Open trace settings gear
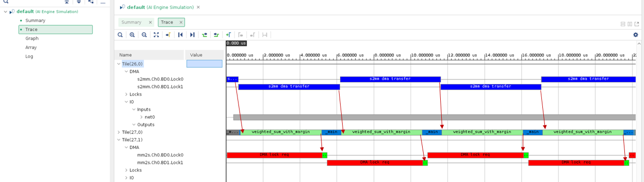Screen dimensions: 644x182 (x=635, y=35)
